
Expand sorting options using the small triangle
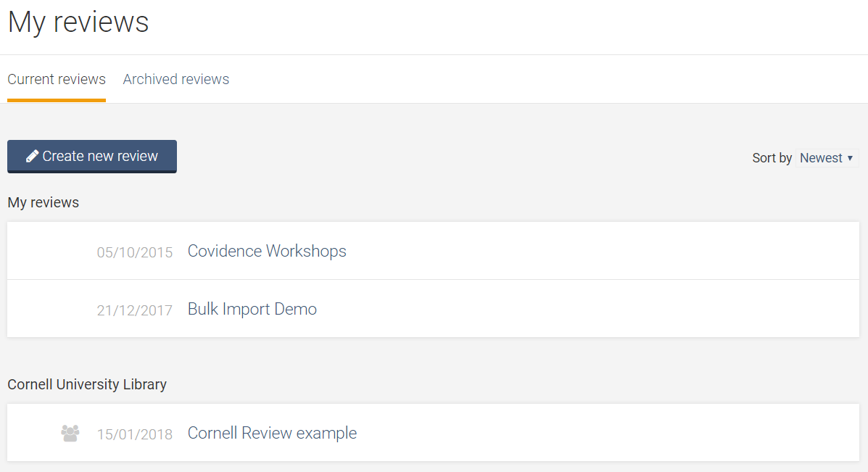coord(851,158)
